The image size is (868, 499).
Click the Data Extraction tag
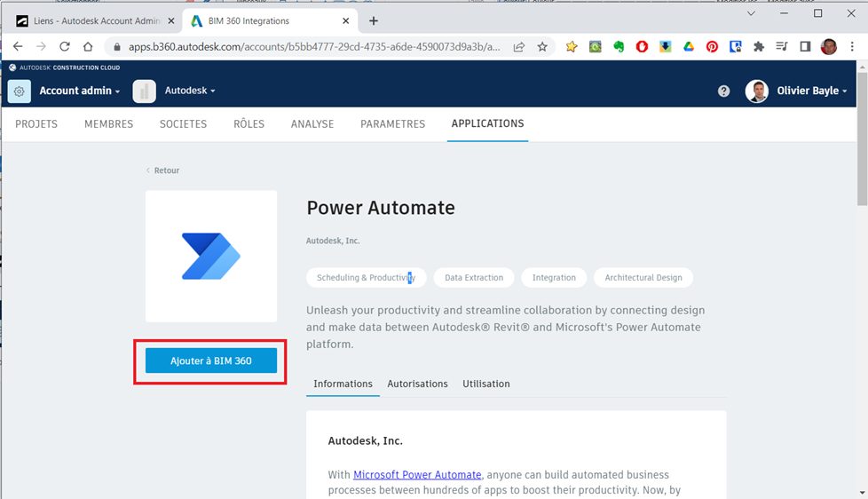point(474,277)
